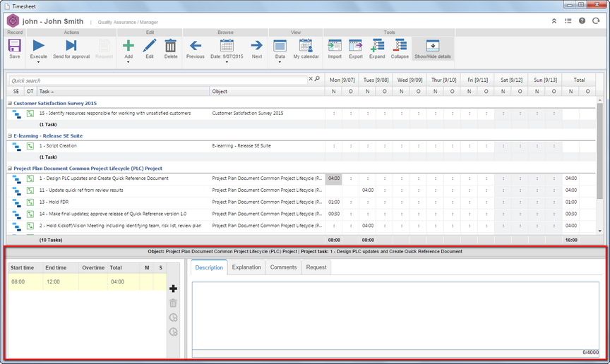
Task: Click the Mon [9/07] column header
Action: click(x=342, y=80)
